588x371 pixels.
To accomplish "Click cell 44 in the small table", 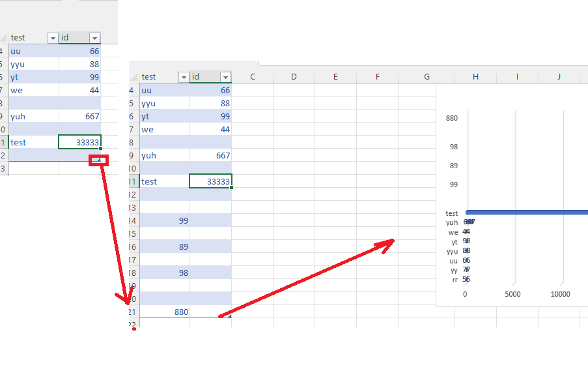I will tap(79, 91).
